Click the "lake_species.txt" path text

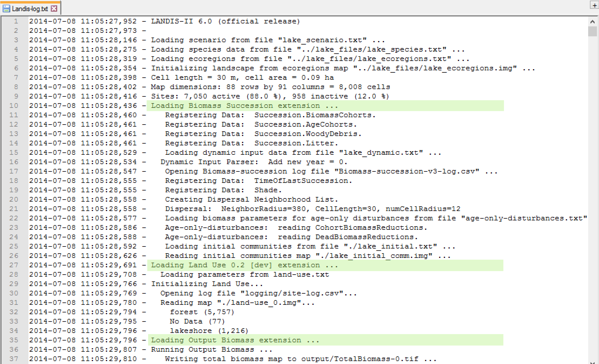coord(372,49)
